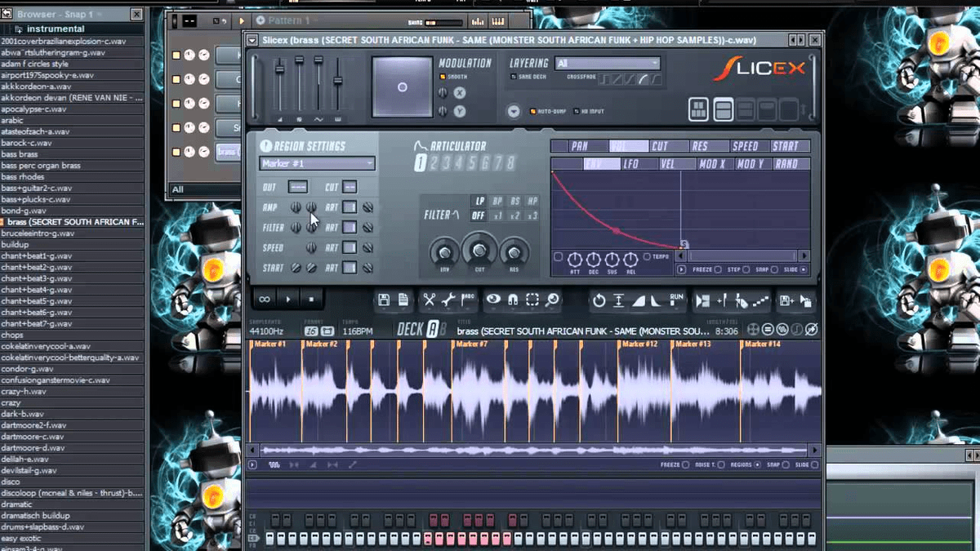Click the Marker #7 slice marker
980x551 pixels.
tap(470, 344)
